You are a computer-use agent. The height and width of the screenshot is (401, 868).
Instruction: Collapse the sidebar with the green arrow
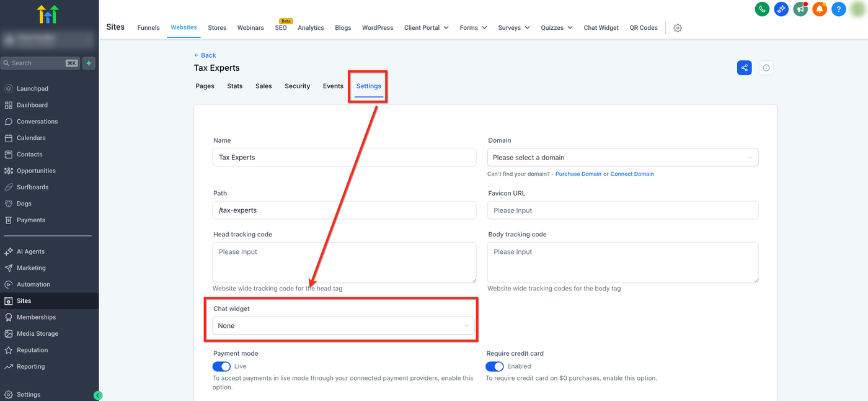[x=97, y=395]
